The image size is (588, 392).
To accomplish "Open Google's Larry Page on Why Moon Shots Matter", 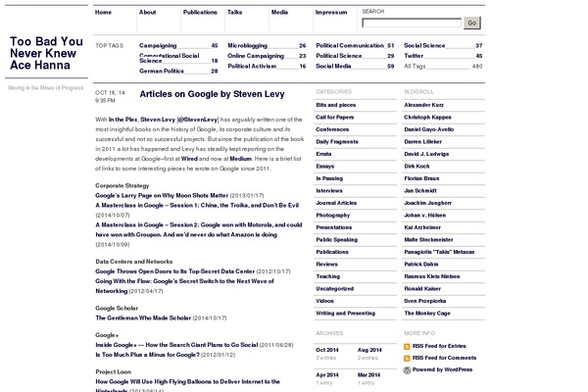I will [162, 195].
